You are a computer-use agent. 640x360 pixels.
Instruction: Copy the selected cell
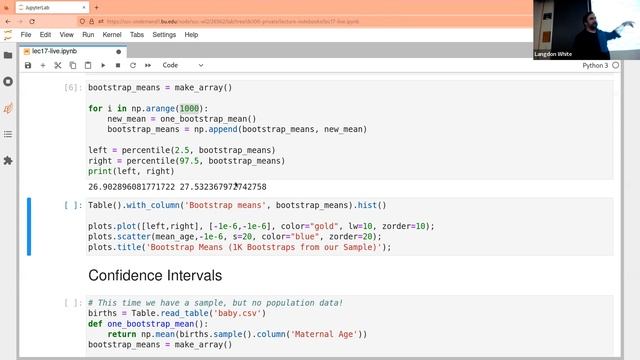click(73, 65)
